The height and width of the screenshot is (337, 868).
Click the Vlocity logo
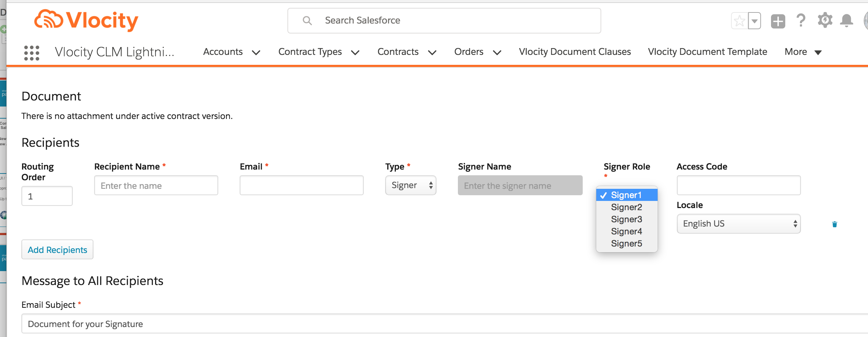pyautogui.click(x=86, y=20)
